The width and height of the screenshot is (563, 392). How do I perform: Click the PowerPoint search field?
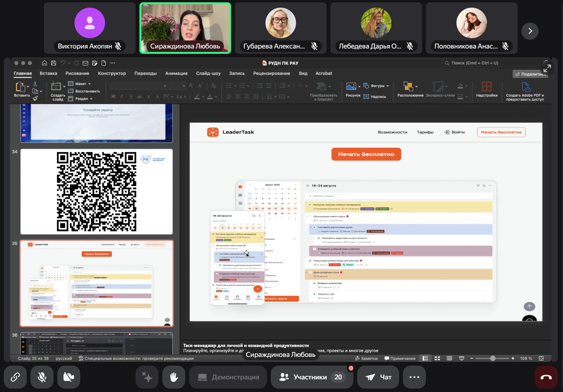pyautogui.click(x=490, y=63)
